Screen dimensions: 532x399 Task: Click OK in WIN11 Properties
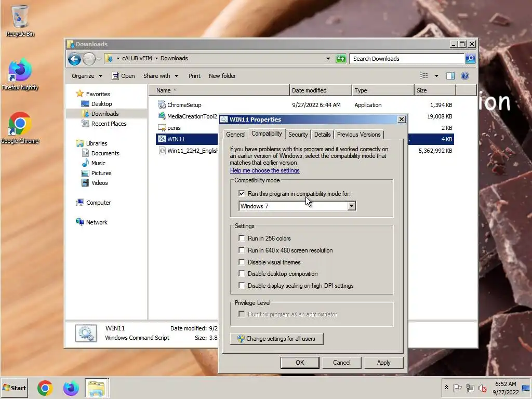[x=300, y=362]
